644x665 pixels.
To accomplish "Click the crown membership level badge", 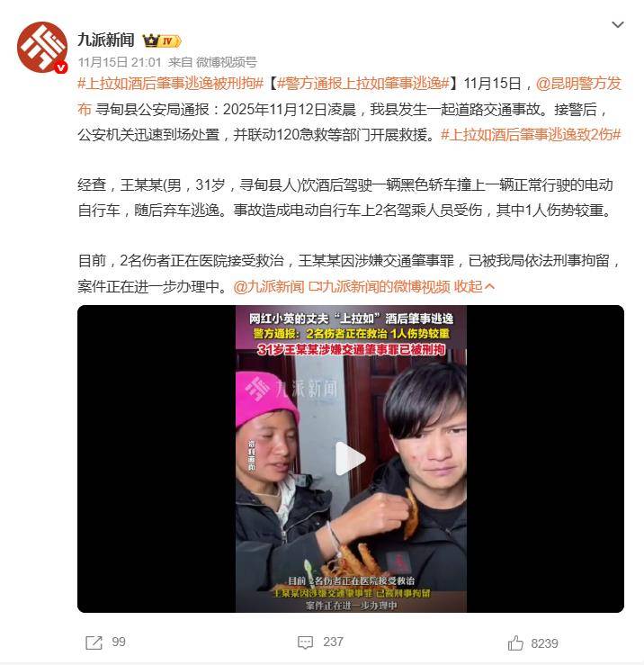I will 162,40.
